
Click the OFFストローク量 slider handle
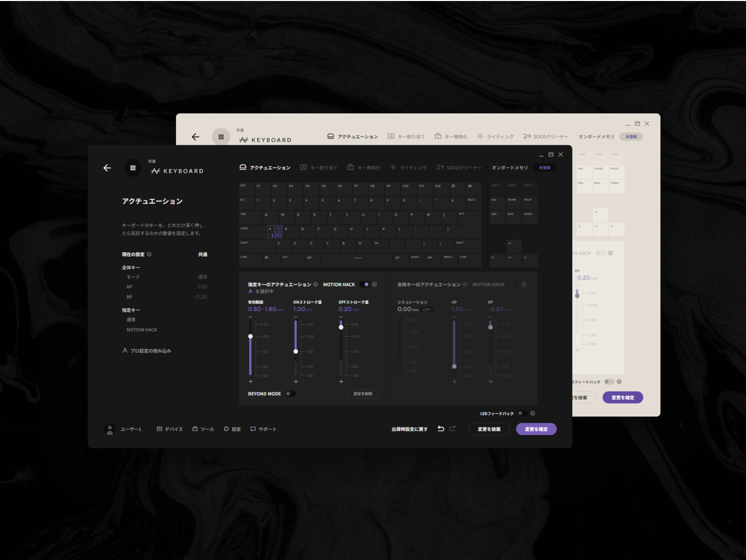[341, 327]
